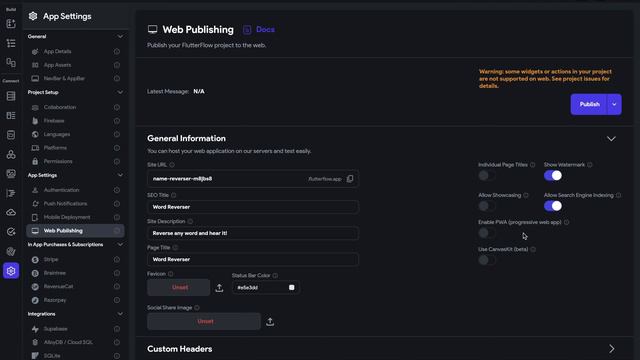Click the info icon on the Firebase row
Image resolution: width=640 pixels, height=360 pixels.
117,121
